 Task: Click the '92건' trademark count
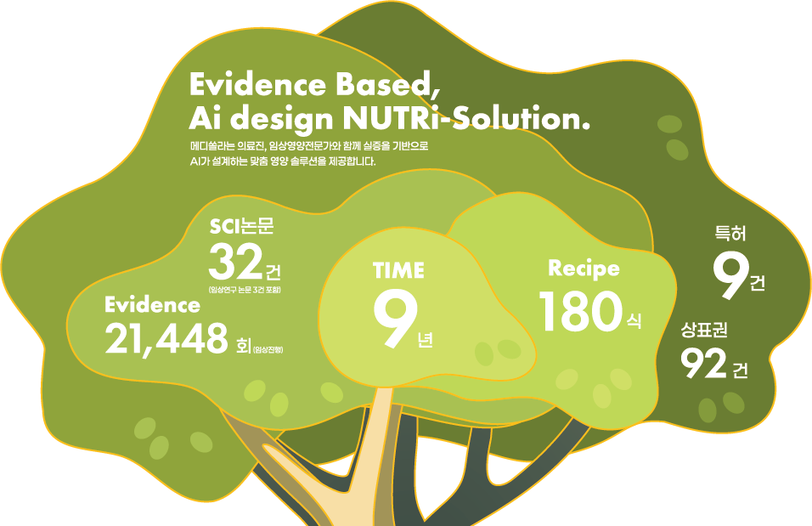pyautogui.click(x=714, y=364)
